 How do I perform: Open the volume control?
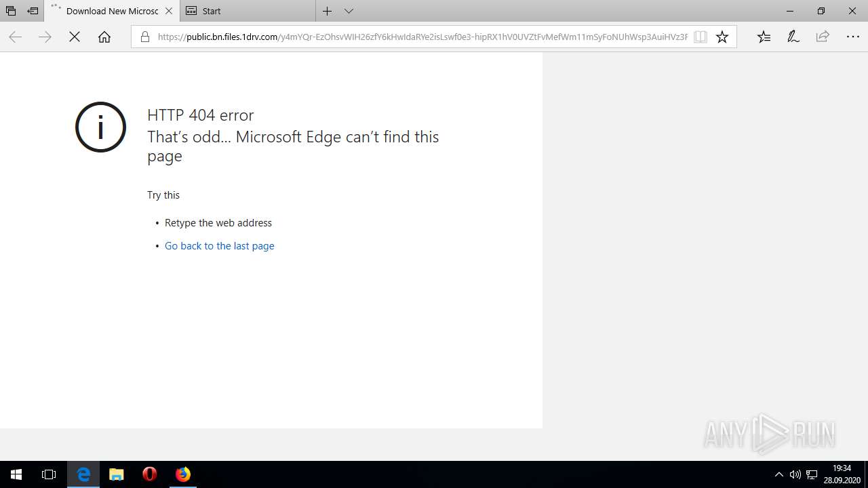click(795, 474)
